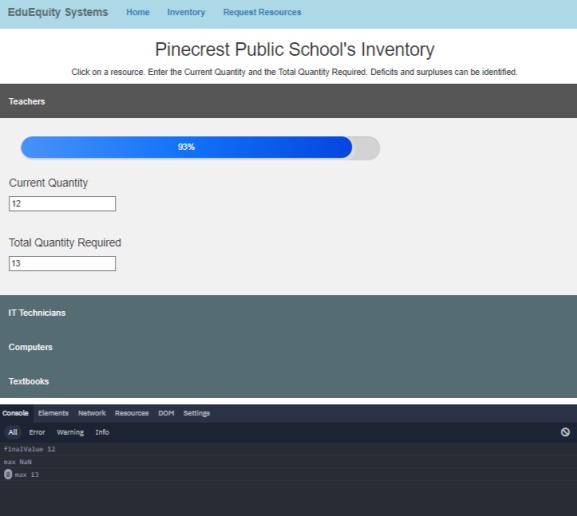Open the Request Resources link
The image size is (577, 516).
(x=262, y=12)
